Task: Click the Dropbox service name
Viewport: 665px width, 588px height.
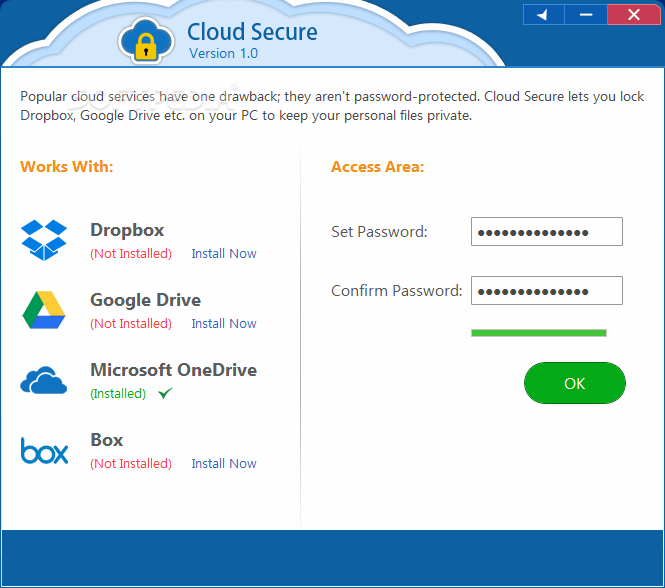Action: [127, 230]
